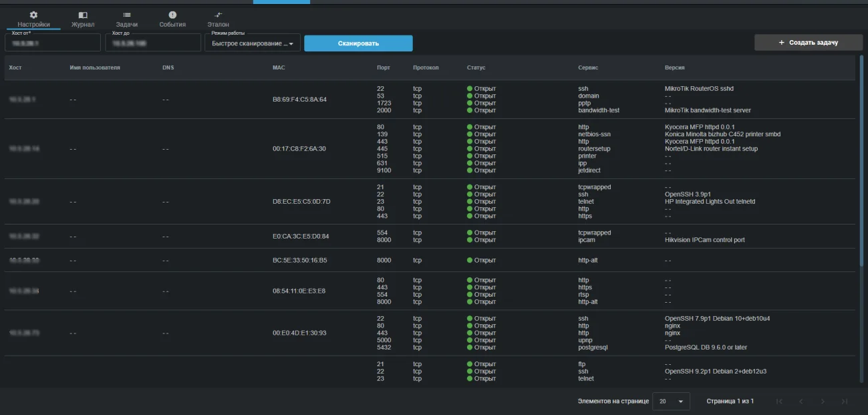
Task: Select MAC address B8:69:F4:C5:8A:64
Action: [299, 100]
